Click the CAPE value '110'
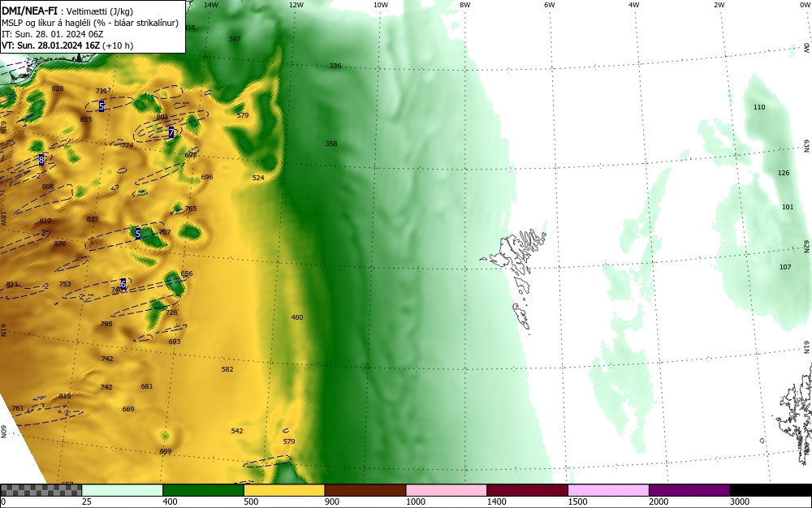 coord(759,107)
